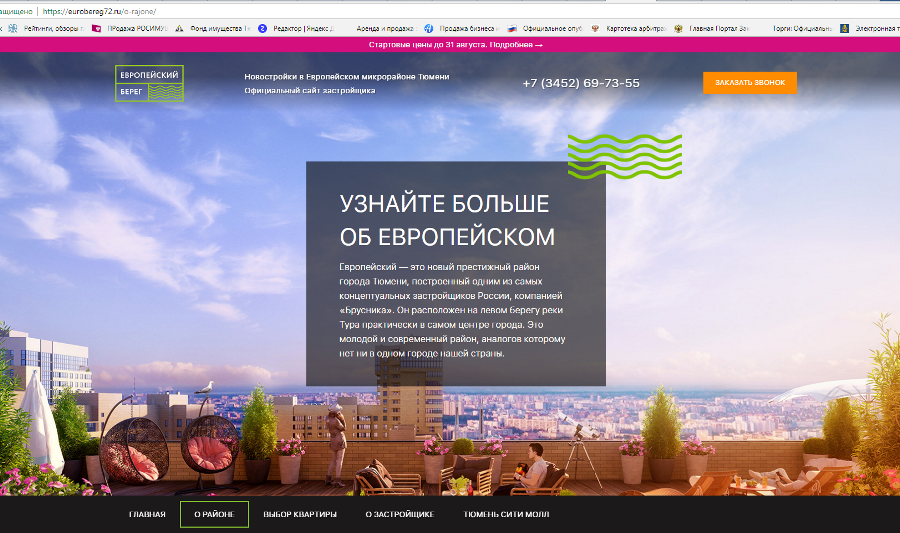This screenshot has width=900, height=533.
Task: Click the 'Заказать звонок' orange button
Action: 750,83
